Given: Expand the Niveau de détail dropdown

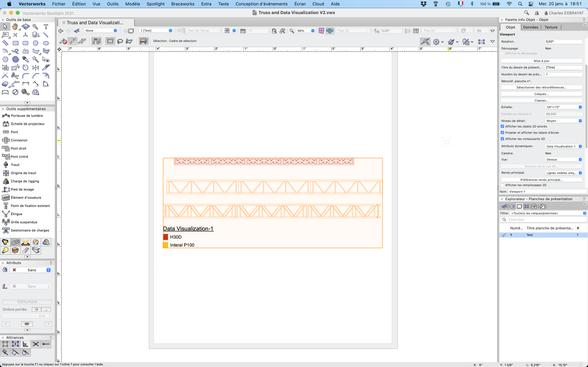Looking at the screenshot, I should click(x=563, y=121).
